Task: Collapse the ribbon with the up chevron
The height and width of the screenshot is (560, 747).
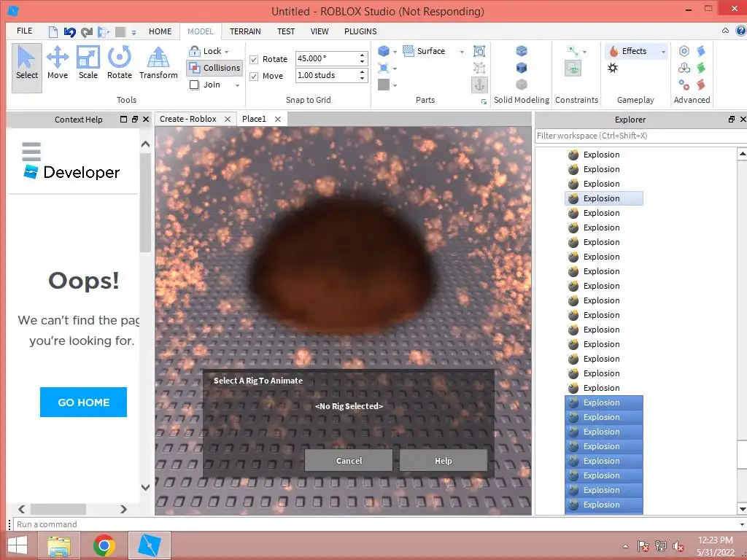Action: [725, 31]
